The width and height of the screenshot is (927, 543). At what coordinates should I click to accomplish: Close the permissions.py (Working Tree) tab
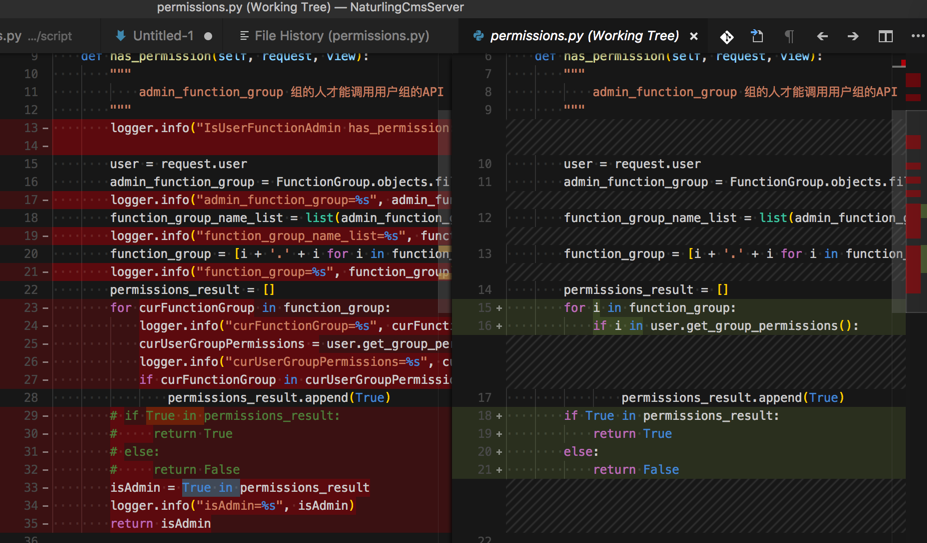point(693,37)
